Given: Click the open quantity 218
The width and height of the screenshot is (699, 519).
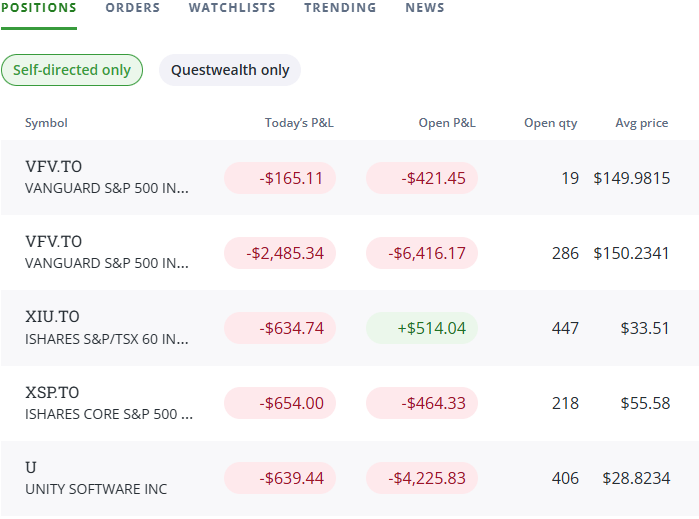Looking at the screenshot, I should coord(565,403).
